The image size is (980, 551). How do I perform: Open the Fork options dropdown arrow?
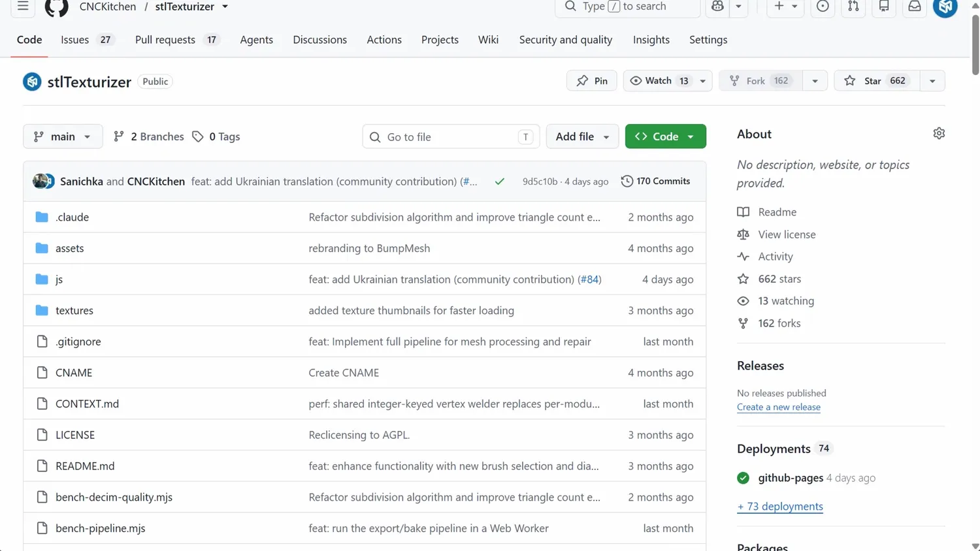point(815,81)
